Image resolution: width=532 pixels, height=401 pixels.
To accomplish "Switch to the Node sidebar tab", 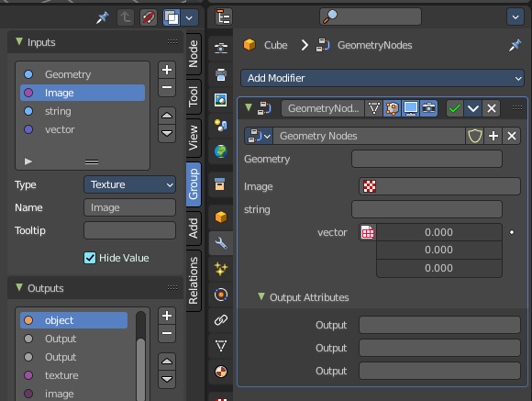I will tap(194, 54).
